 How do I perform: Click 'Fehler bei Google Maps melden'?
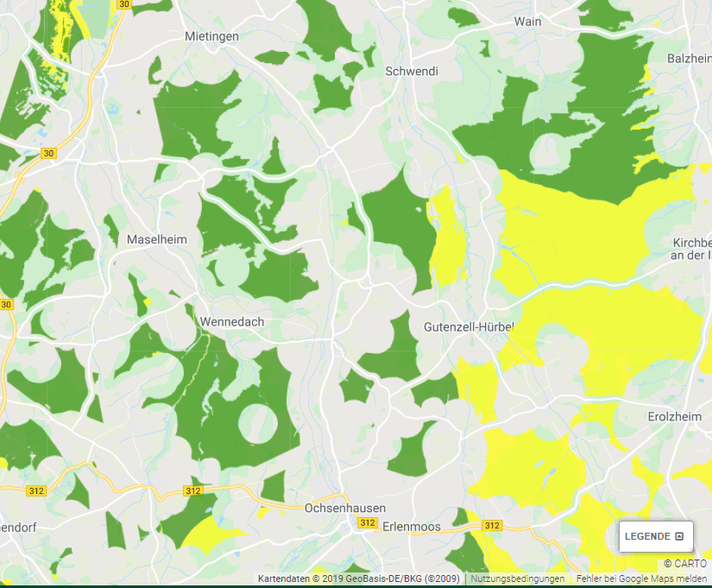[641, 579]
